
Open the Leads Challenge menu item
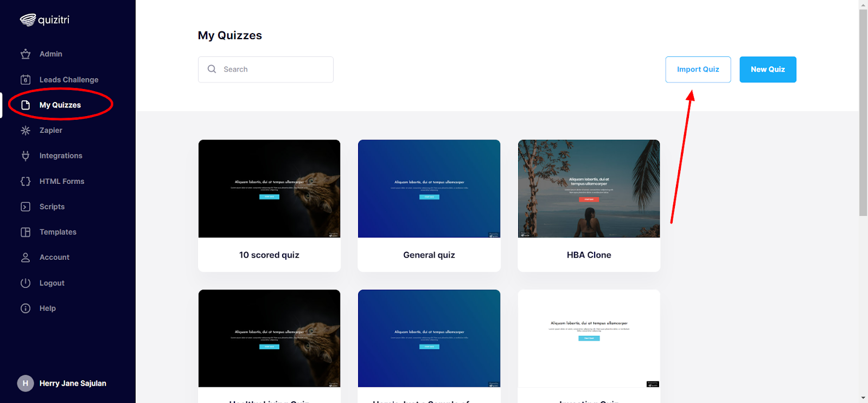pos(69,80)
